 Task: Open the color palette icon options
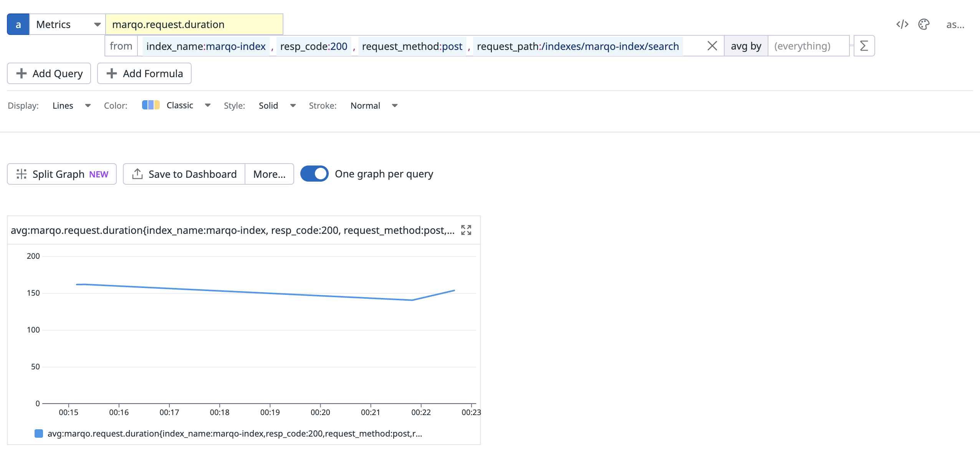tap(924, 25)
